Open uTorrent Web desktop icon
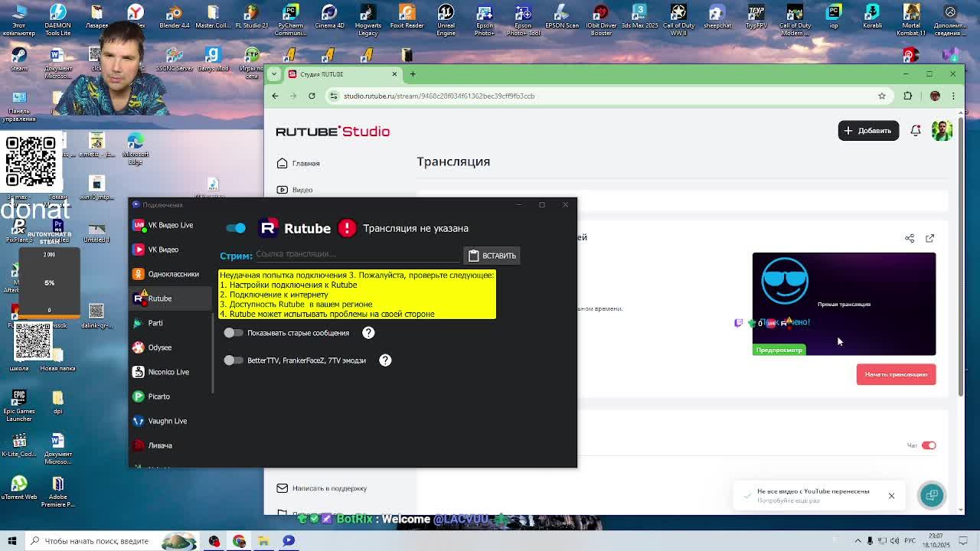This screenshot has width=980, height=551. tap(19, 487)
